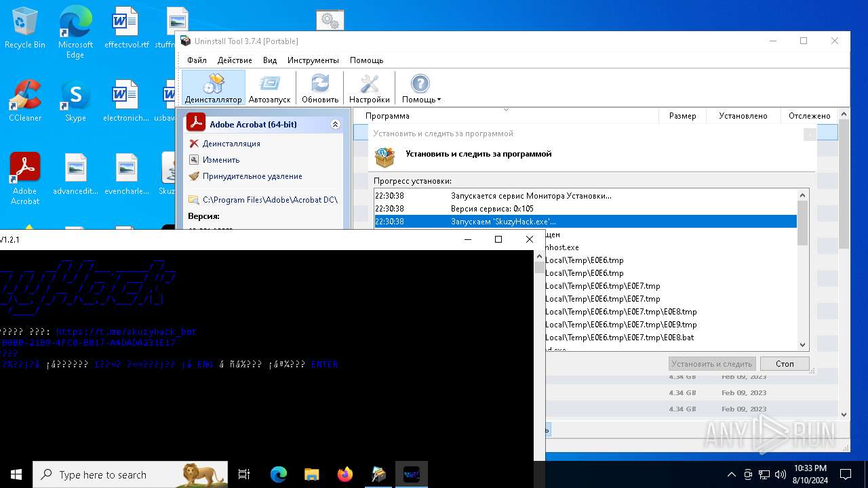Select the advancedit... image file icon

[75, 174]
